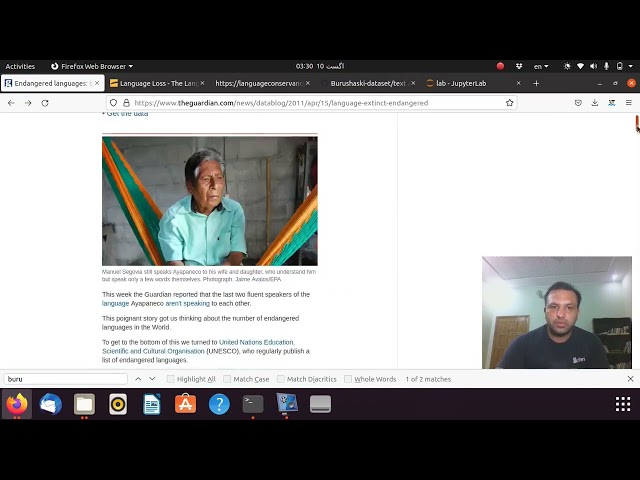Open the system status menu arrow
This screenshot has width=640, height=480.
(x=631, y=66)
